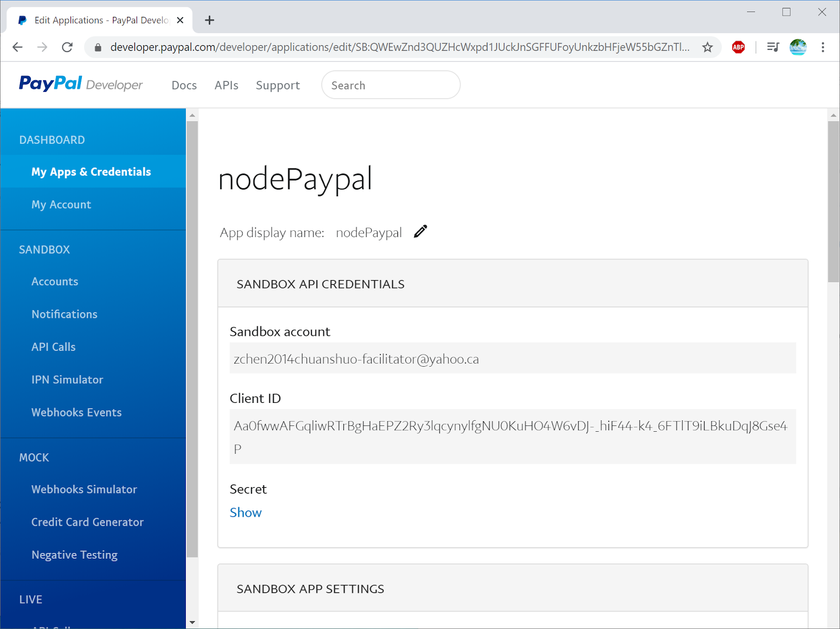The image size is (840, 629).
Task: Open My Apps & Credentials in sidebar
Action: (93, 172)
